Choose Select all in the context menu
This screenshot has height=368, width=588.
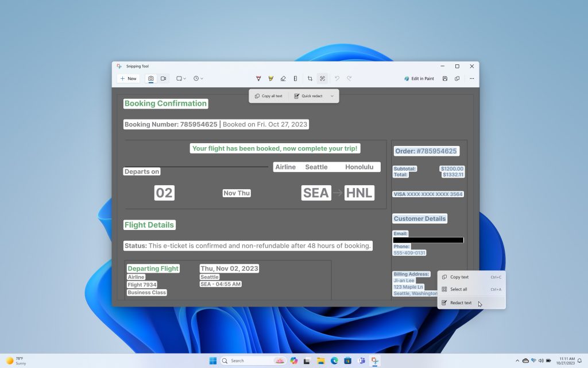459,289
